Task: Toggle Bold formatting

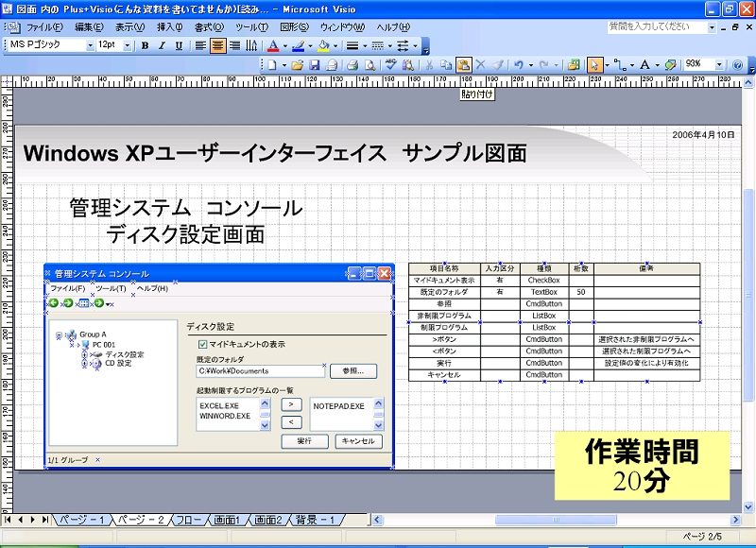Action: point(146,45)
